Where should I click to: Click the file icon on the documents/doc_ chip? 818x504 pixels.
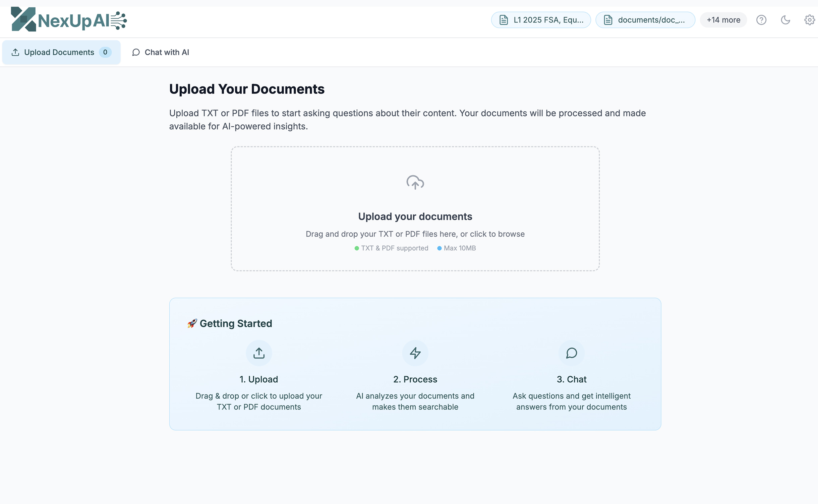tap(608, 20)
